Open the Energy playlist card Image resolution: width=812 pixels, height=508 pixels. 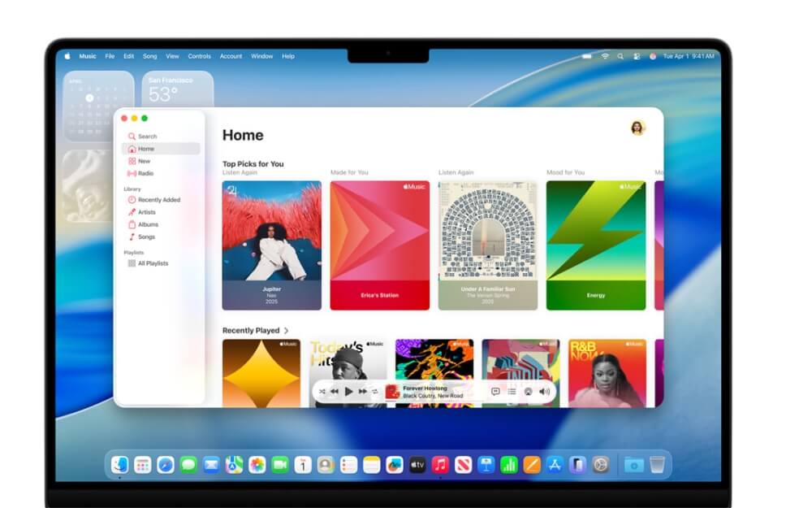point(596,245)
